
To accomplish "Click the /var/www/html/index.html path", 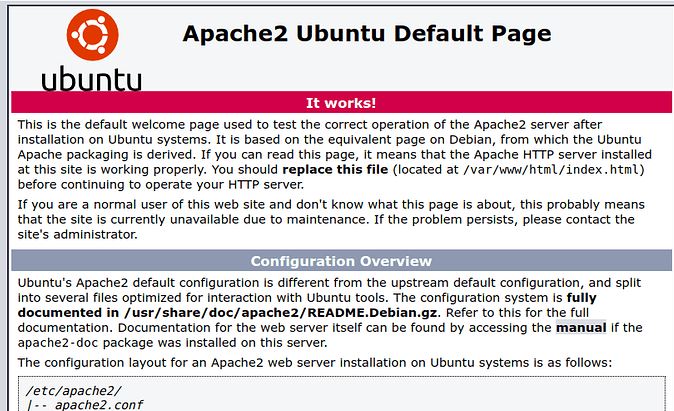I will click(x=551, y=169).
